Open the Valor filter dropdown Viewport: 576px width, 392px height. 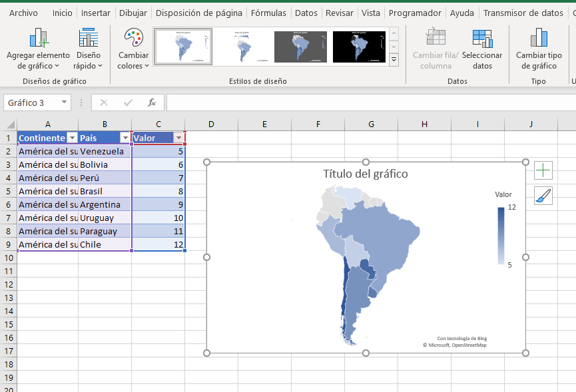click(179, 138)
